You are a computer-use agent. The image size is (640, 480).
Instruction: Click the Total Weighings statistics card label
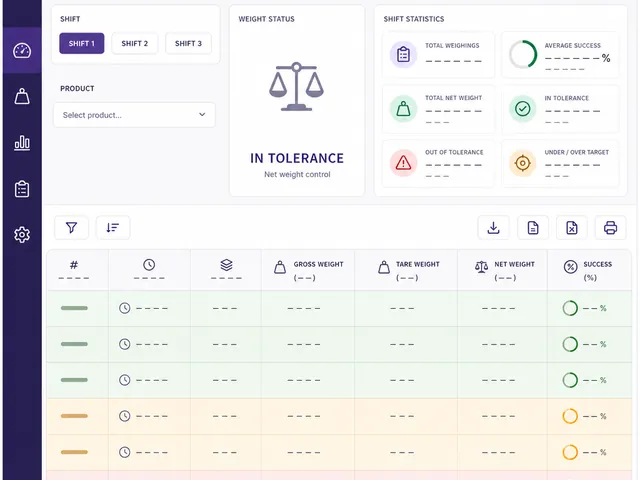[x=452, y=46]
